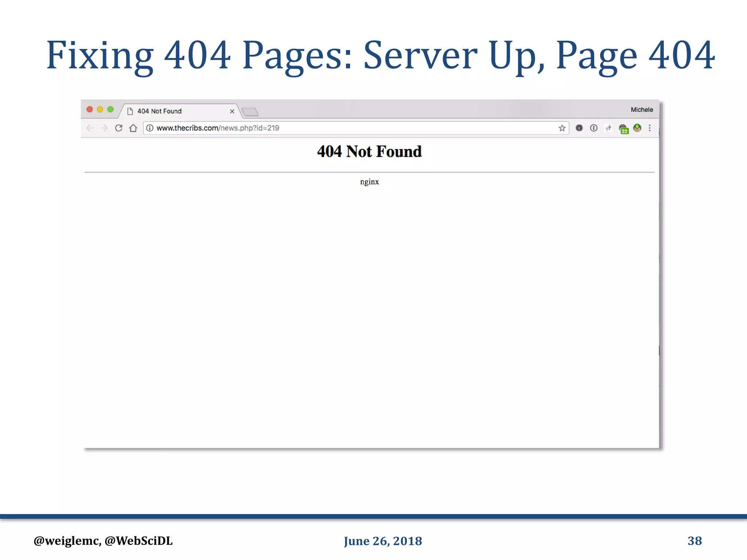Click the plus-shaped extension icon
747x560 pixels.
point(608,128)
